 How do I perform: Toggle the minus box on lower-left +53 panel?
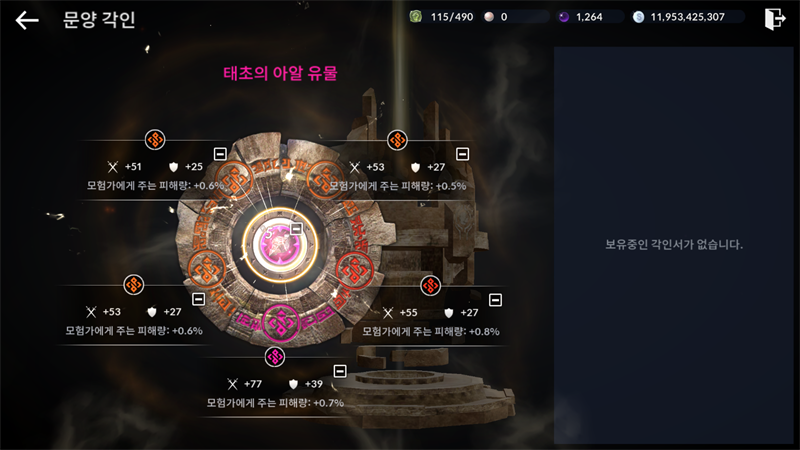(198, 299)
